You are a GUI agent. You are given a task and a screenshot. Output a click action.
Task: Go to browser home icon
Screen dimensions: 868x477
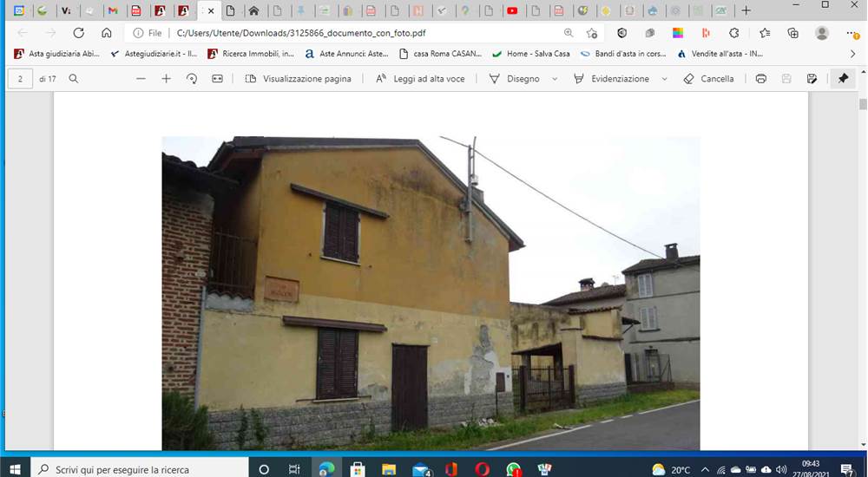tap(106, 33)
